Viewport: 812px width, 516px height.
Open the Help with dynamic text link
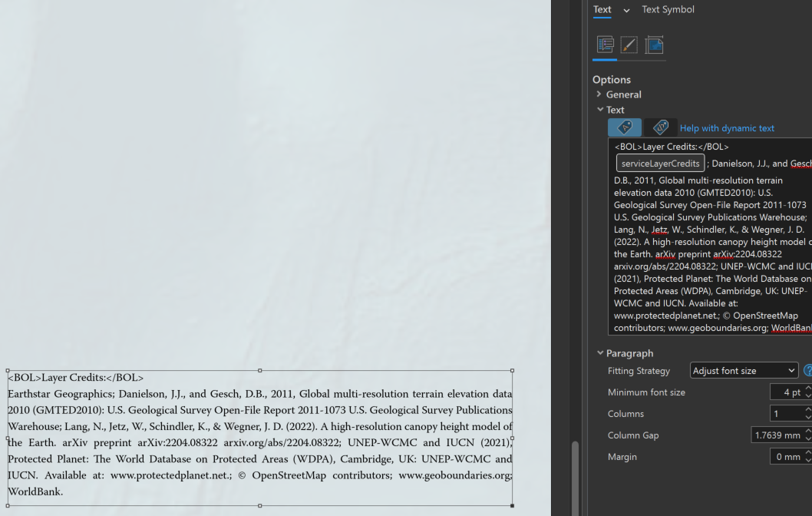coord(726,127)
